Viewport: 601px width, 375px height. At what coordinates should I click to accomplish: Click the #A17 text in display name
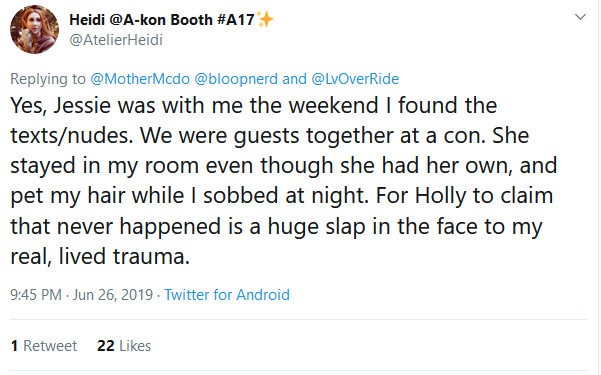[x=236, y=20]
